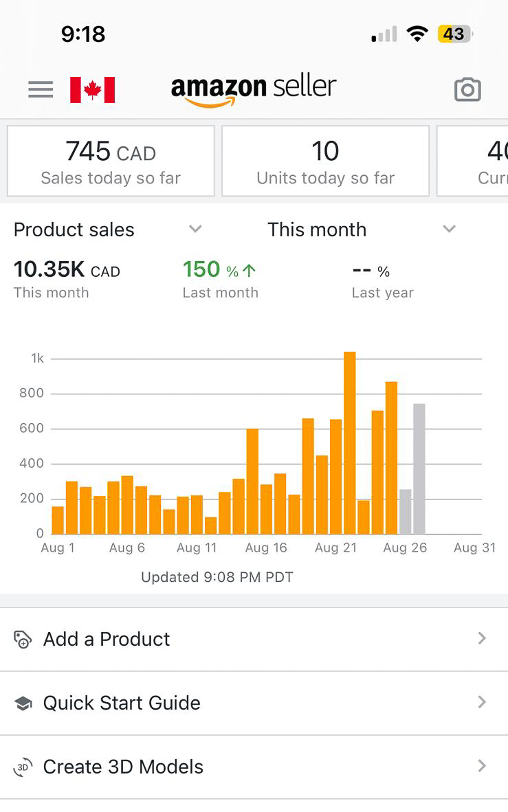Image resolution: width=508 pixels, height=812 pixels.
Task: Open the Add a Product chevron
Action: [482, 639]
